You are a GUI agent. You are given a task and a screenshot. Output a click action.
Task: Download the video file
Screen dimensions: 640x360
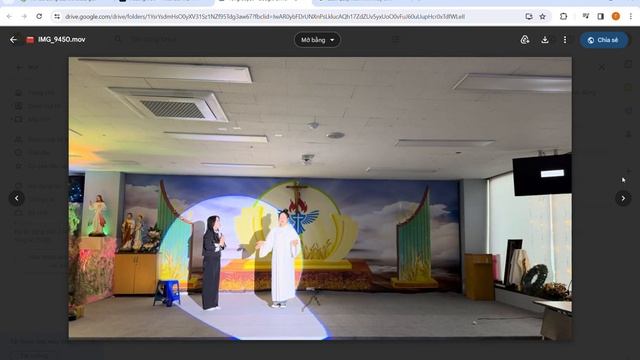(545, 40)
